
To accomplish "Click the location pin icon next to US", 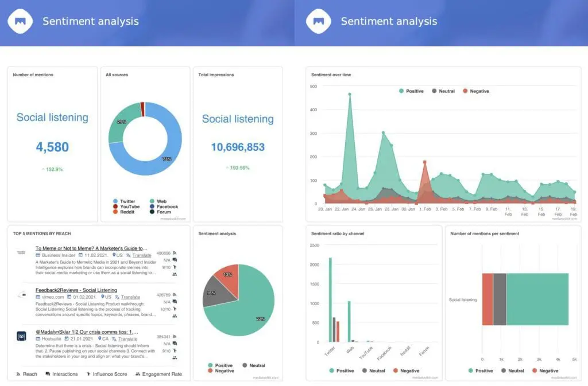I will click(x=114, y=256).
